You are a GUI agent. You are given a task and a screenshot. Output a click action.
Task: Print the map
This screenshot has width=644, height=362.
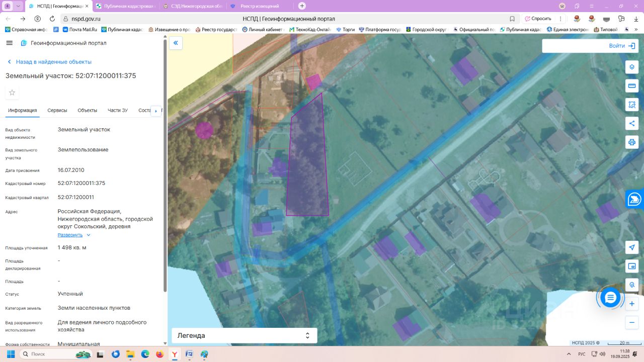632,142
